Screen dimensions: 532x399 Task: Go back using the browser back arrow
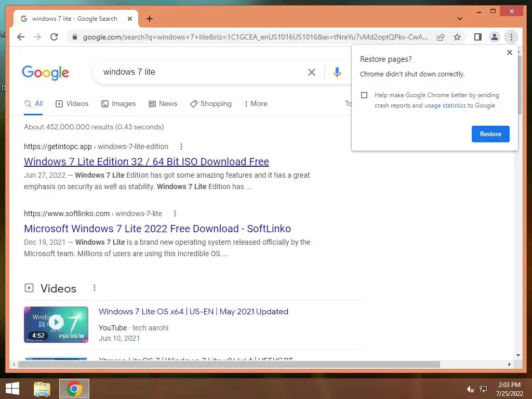click(21, 37)
